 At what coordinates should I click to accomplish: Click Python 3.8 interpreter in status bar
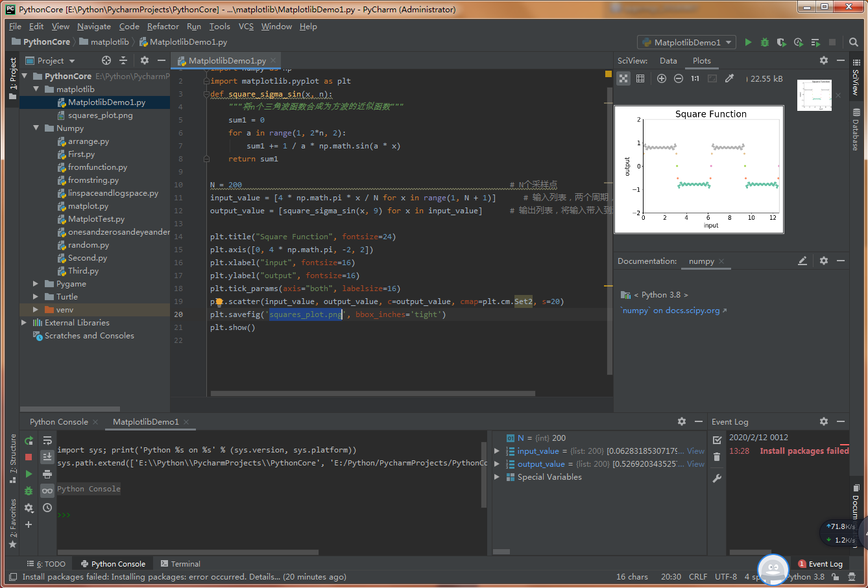click(x=805, y=576)
